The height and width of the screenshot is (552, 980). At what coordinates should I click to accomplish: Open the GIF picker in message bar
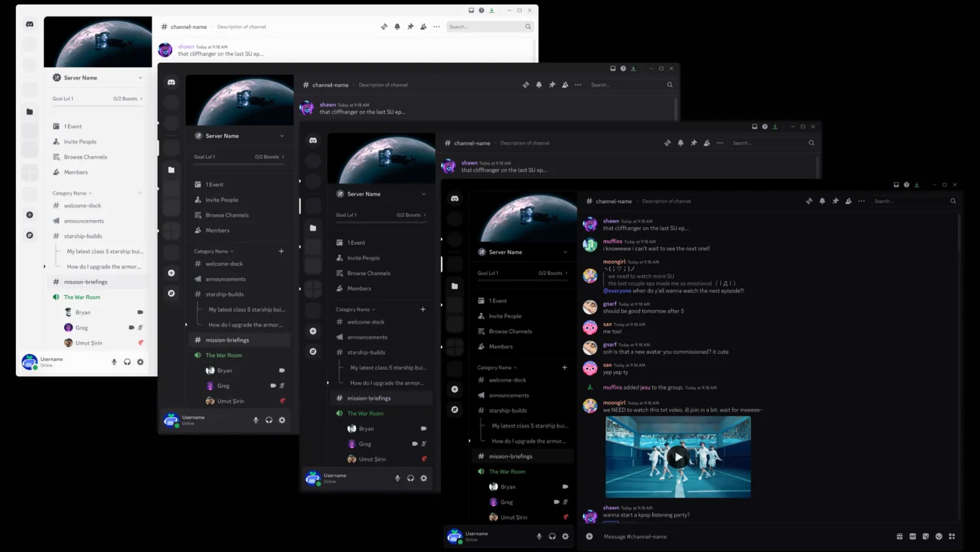tap(913, 536)
